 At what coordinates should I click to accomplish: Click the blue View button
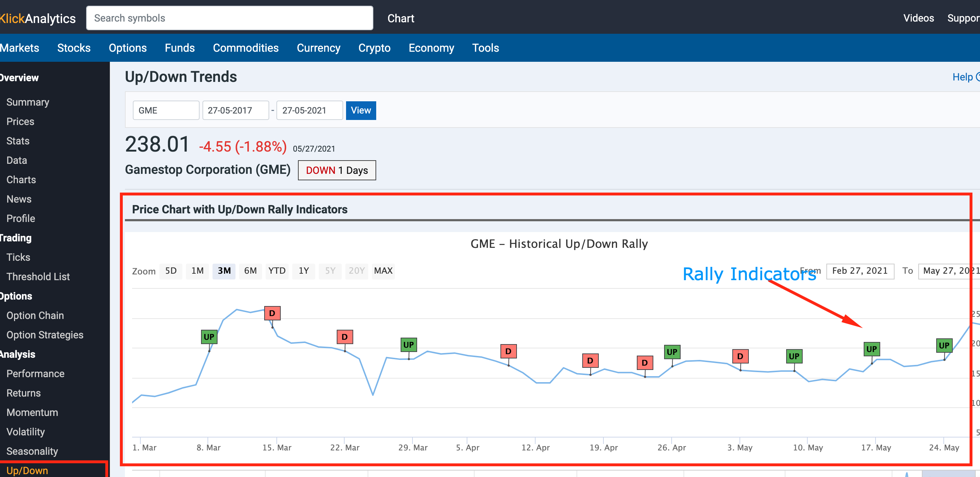(x=361, y=110)
